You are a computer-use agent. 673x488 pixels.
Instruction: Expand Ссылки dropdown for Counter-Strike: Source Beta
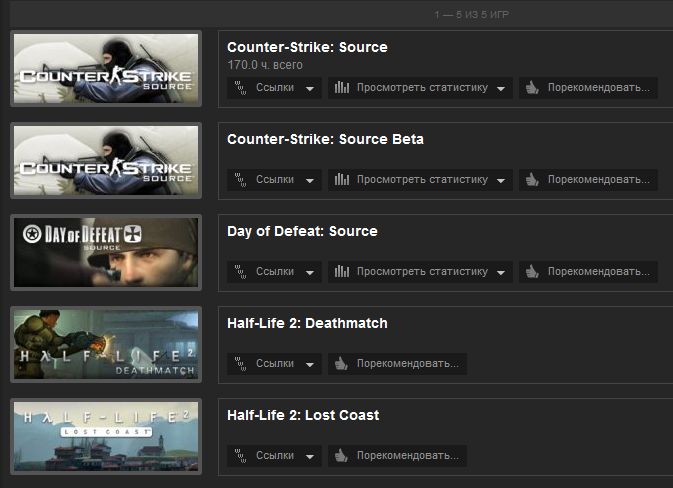[x=274, y=180]
